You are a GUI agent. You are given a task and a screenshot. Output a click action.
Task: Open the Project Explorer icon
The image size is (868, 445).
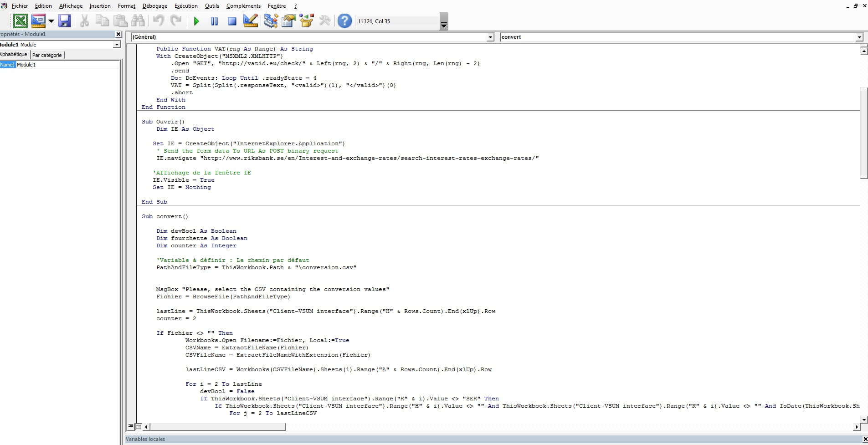pos(271,21)
